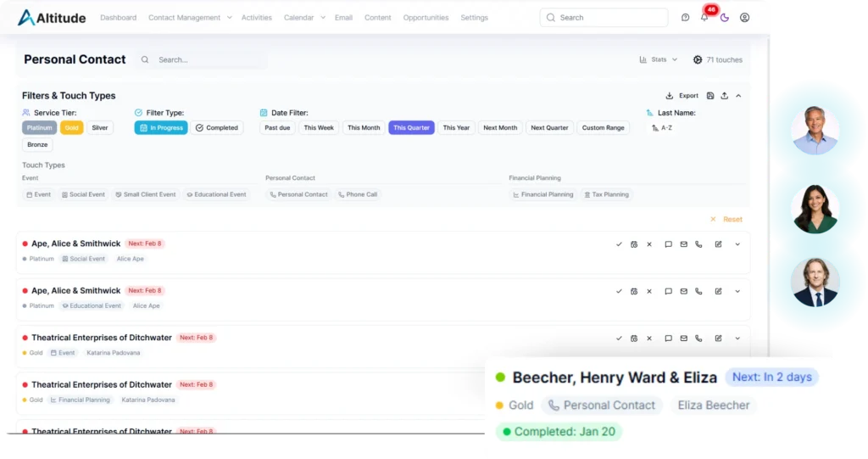Filter by This Week
868x459 pixels.
coord(319,128)
